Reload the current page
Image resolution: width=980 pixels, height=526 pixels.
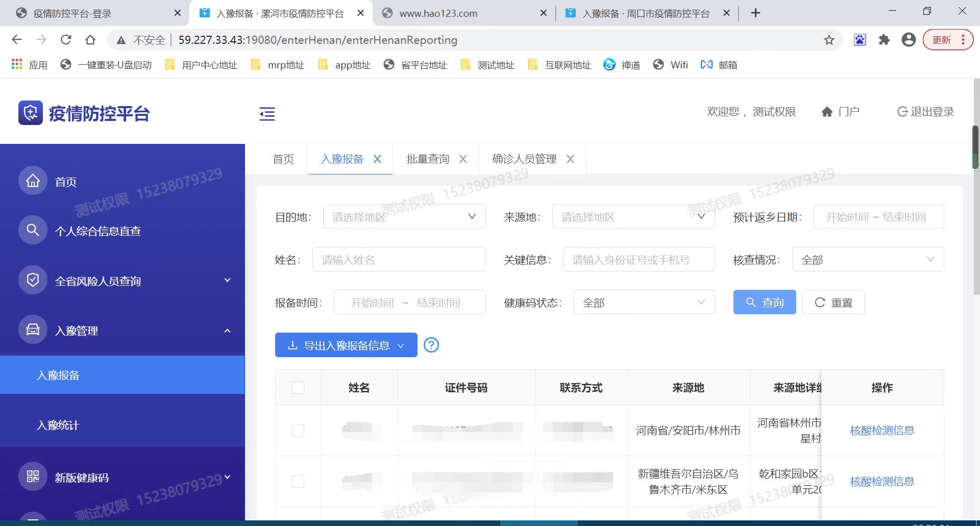[x=66, y=40]
